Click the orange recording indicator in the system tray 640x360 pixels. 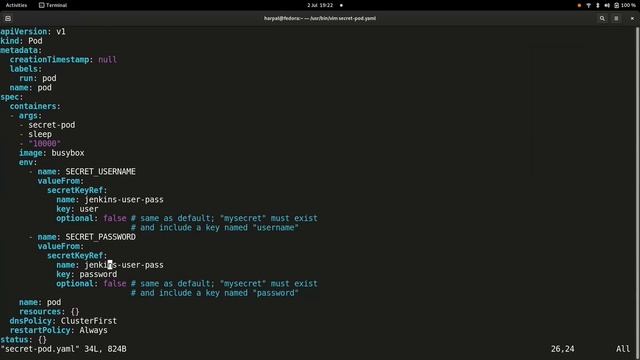click(x=579, y=5)
